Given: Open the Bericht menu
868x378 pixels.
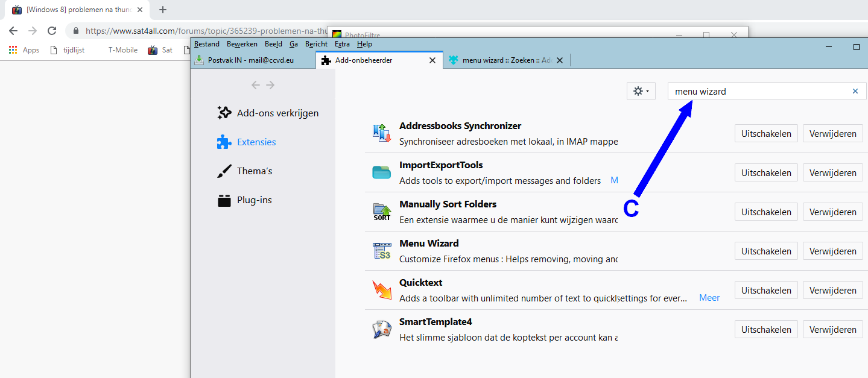Looking at the screenshot, I should tap(316, 44).
